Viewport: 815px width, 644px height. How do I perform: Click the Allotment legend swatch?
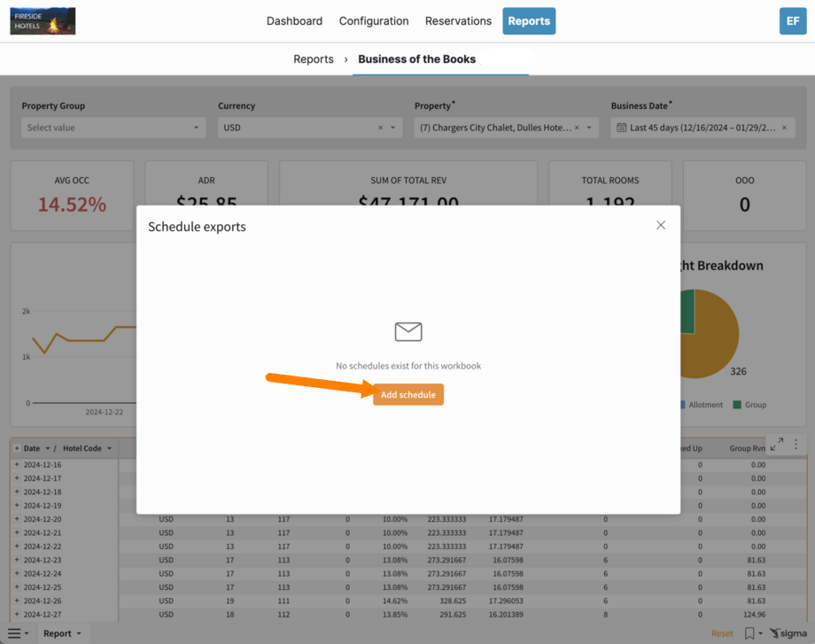682,405
